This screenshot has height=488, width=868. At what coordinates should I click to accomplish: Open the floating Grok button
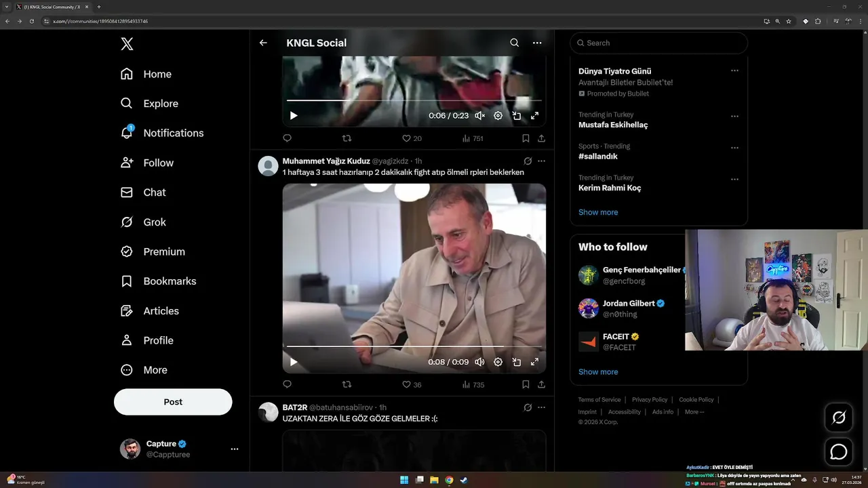click(x=839, y=418)
